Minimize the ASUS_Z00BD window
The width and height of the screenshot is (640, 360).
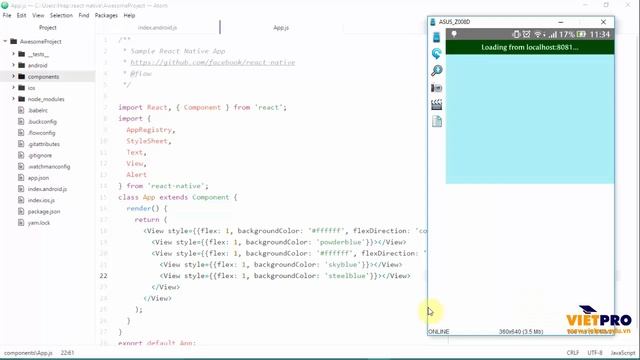click(x=561, y=22)
